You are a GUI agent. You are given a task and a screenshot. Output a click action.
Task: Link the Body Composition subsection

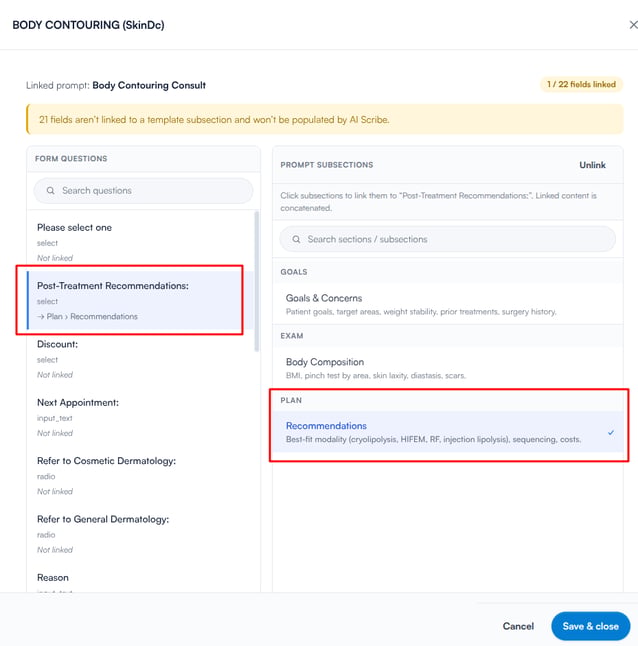coord(448,368)
